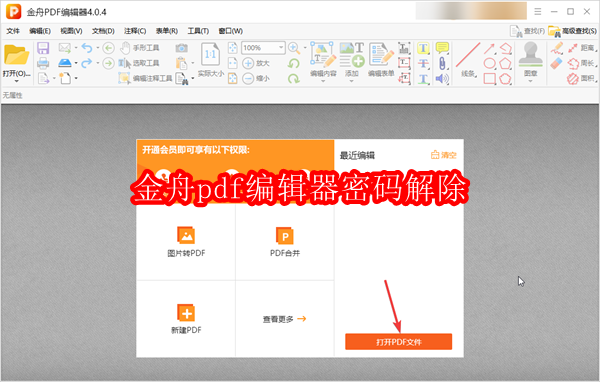The width and height of the screenshot is (600, 382).
Task: Open the View (视图) menu
Action: pos(71,31)
